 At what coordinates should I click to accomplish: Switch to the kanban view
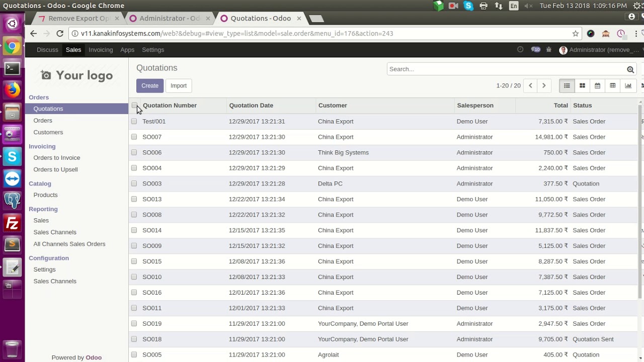(582, 85)
